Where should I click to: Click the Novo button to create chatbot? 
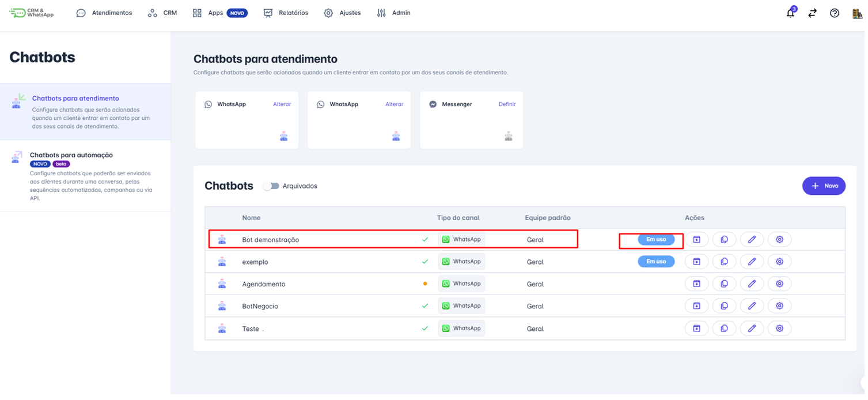[x=824, y=186]
